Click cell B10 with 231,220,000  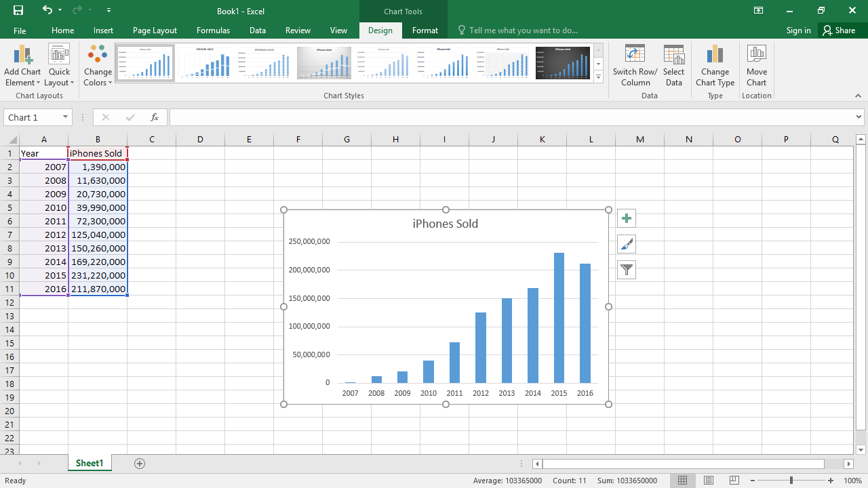coord(98,275)
